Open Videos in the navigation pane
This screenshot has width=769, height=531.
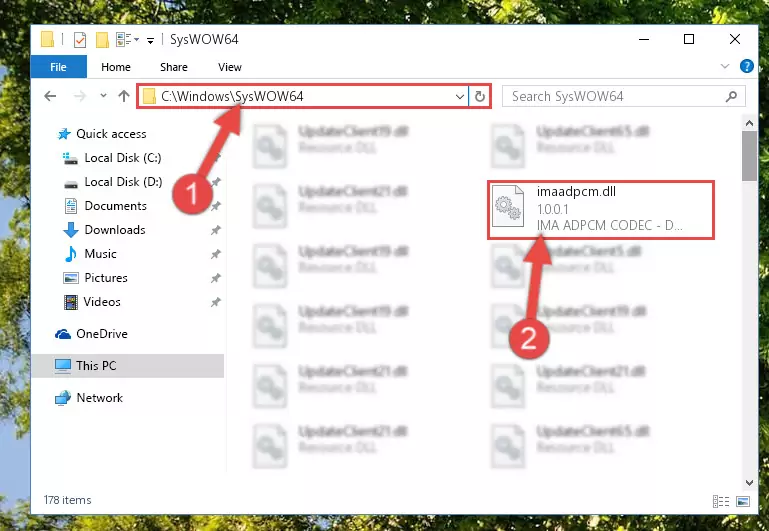102,302
